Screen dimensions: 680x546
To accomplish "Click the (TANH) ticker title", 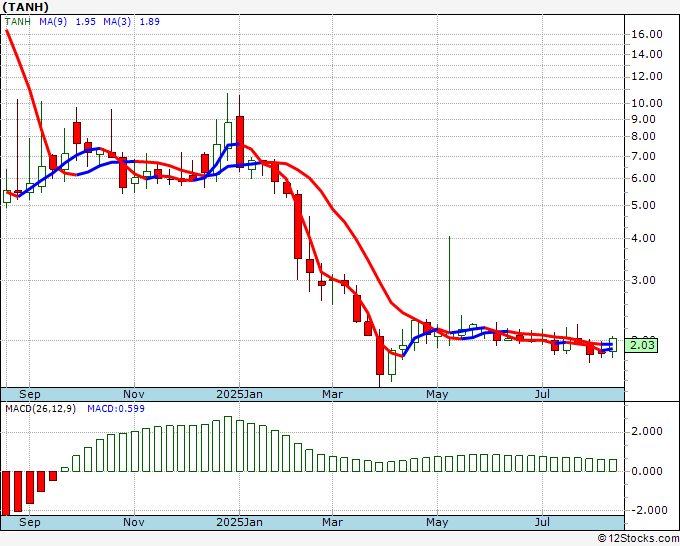I will (26, 7).
